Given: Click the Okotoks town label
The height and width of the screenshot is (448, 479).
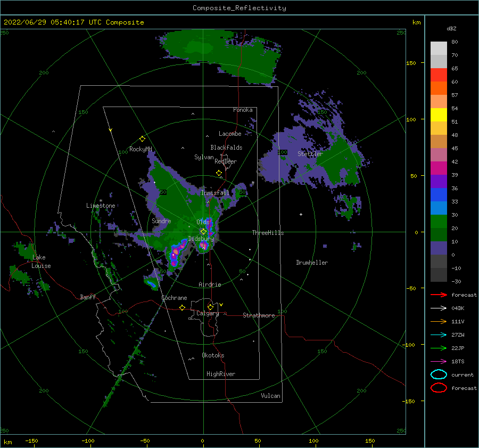Looking at the screenshot, I should click(213, 355).
